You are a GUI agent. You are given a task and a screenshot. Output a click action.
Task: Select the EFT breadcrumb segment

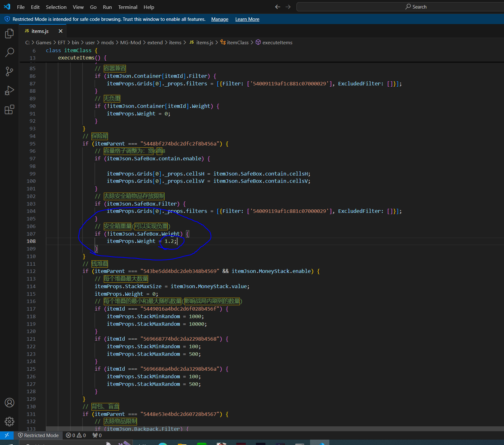click(61, 42)
